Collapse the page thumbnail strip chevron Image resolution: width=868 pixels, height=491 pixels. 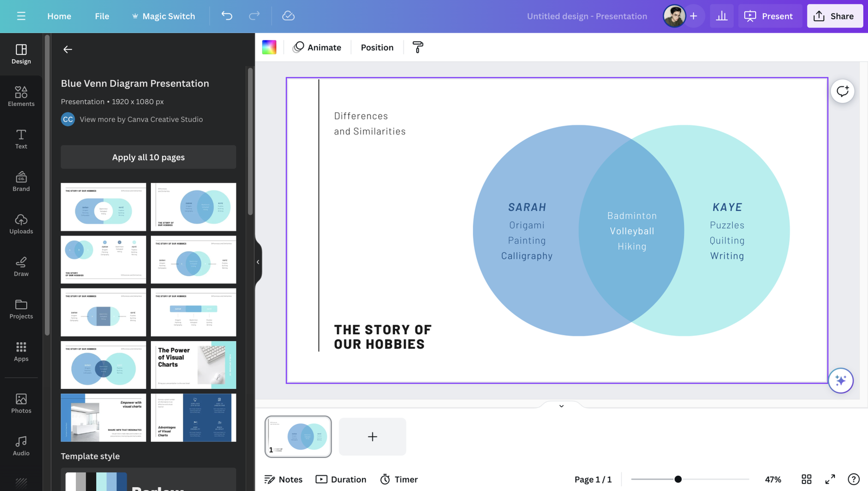tap(561, 405)
